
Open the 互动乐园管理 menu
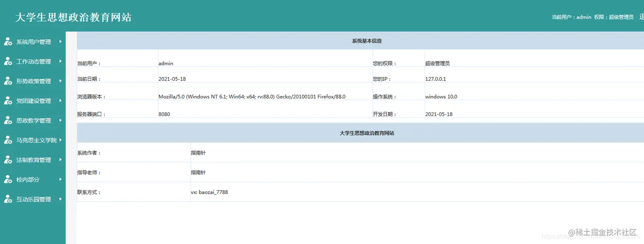[33, 199]
